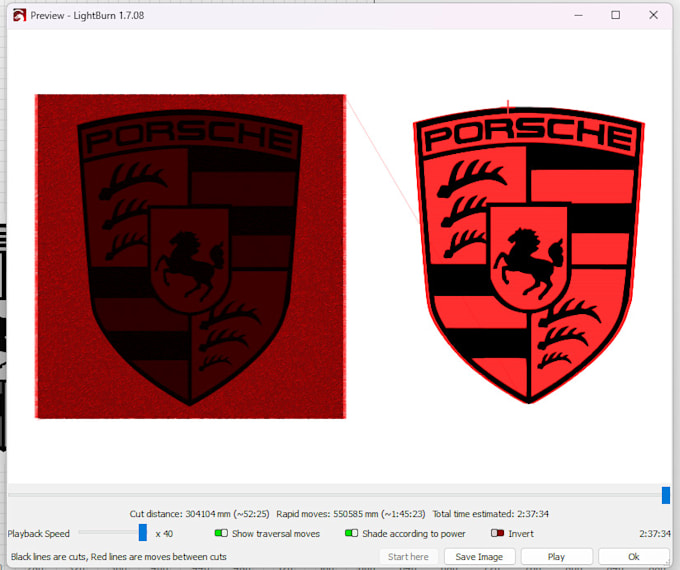
Task: Toggle Show traversal moves switch
Action: click(x=221, y=533)
